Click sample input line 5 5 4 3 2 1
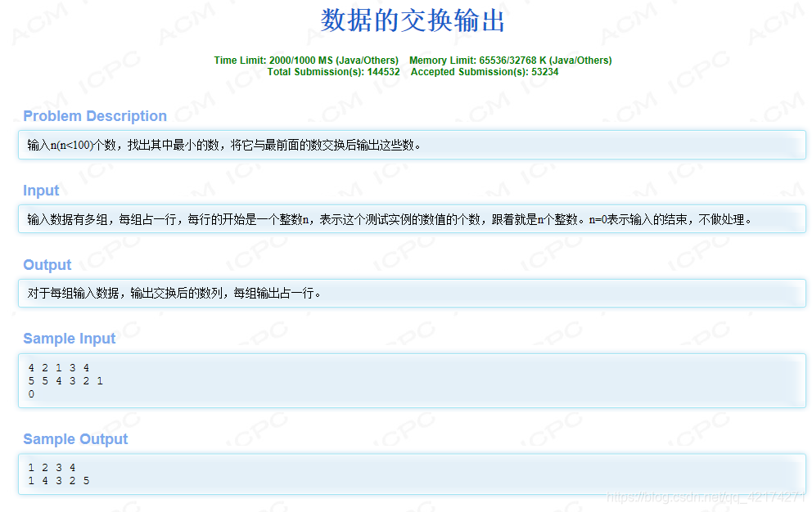This screenshot has height=512, width=812. tap(65, 381)
